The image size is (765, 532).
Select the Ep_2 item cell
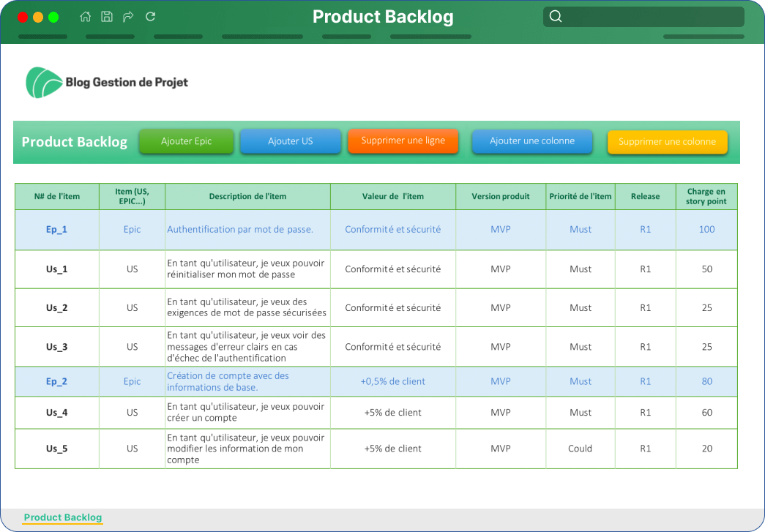[x=57, y=381]
